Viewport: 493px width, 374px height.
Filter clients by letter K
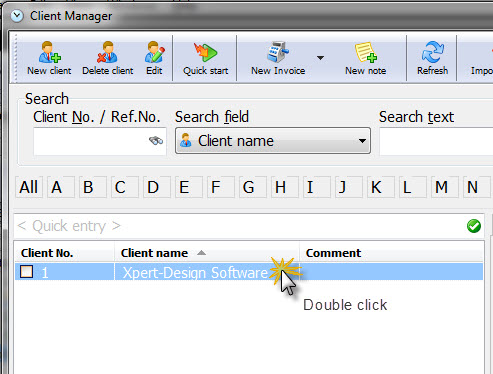[x=381, y=187]
